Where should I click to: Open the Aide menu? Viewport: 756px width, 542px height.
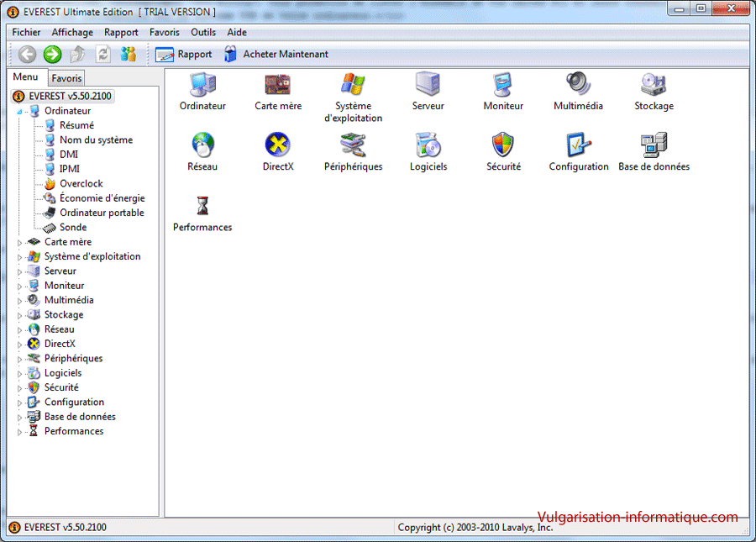click(x=237, y=32)
